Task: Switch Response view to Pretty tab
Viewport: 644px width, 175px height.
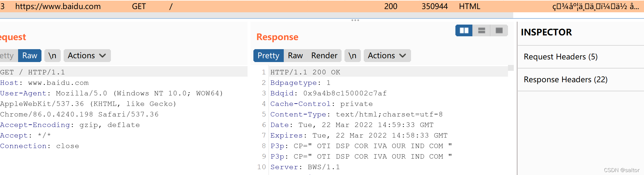Action: (269, 56)
